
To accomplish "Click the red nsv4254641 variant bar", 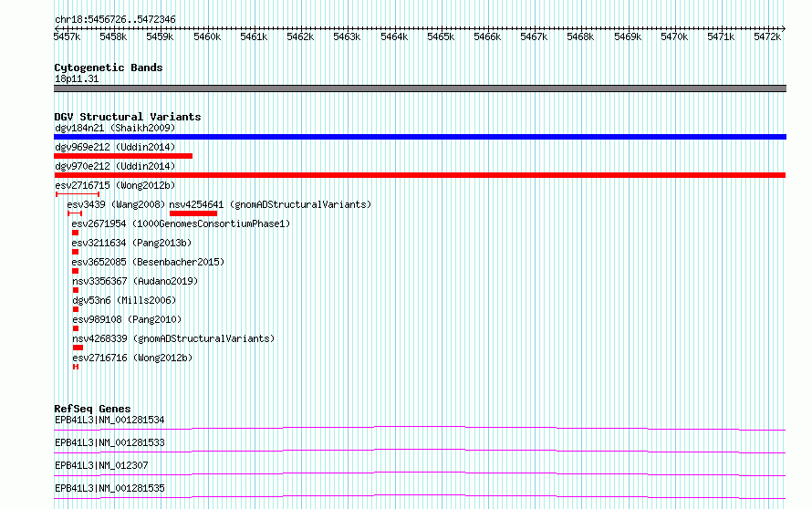I will (x=193, y=213).
